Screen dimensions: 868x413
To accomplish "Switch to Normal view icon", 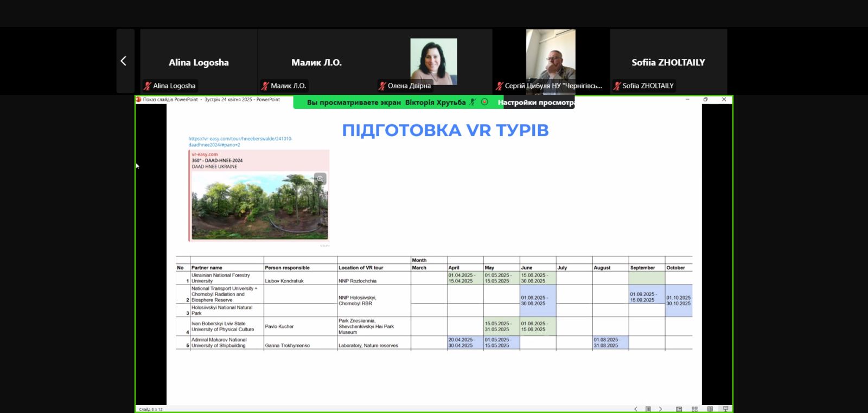I will 679,409.
